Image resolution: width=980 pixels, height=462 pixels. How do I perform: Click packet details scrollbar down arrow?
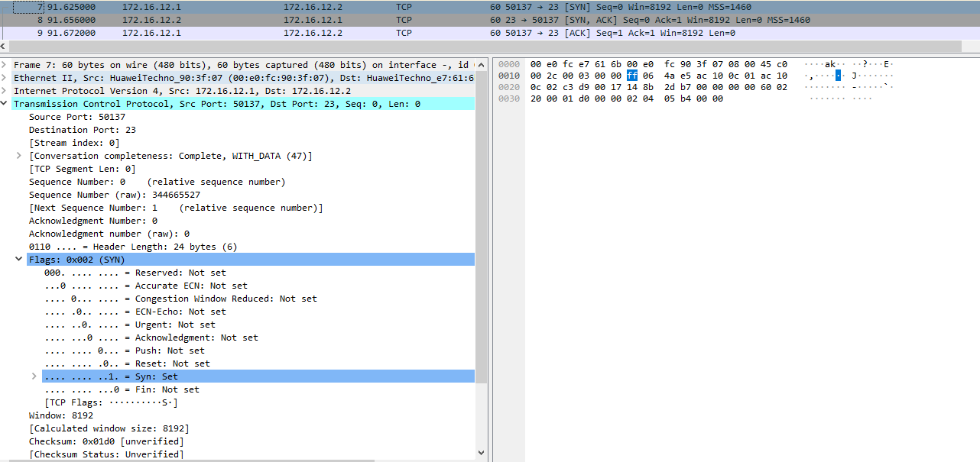coord(481,453)
